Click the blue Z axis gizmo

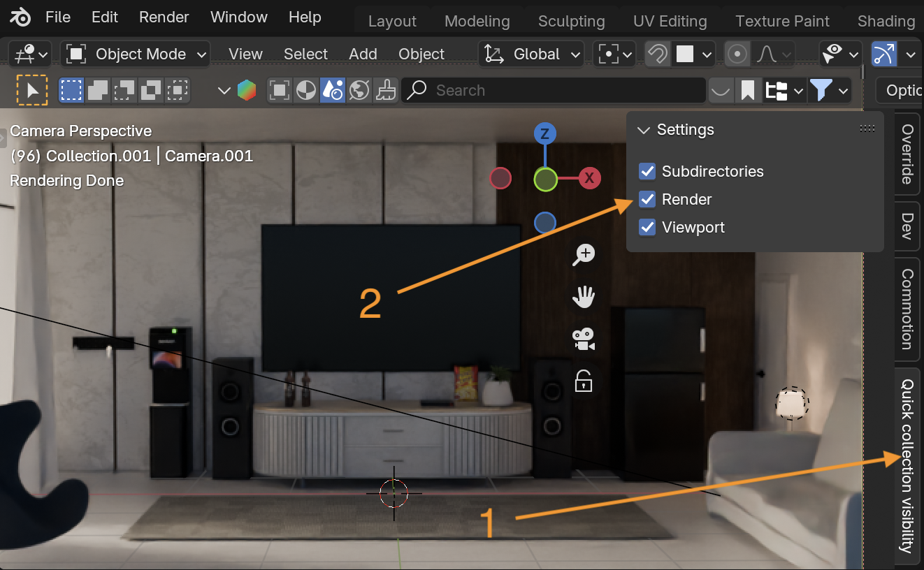pyautogui.click(x=544, y=133)
